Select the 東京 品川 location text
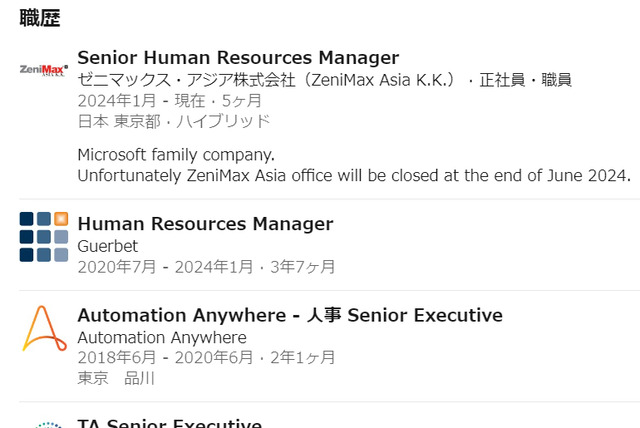 [116, 378]
